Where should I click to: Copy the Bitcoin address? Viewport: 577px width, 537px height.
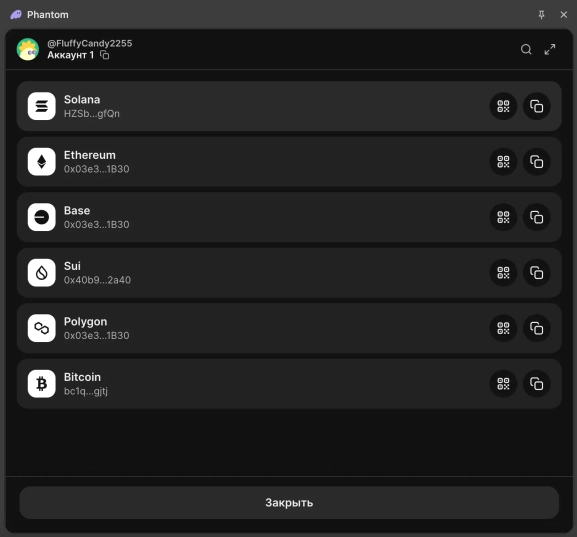537,384
